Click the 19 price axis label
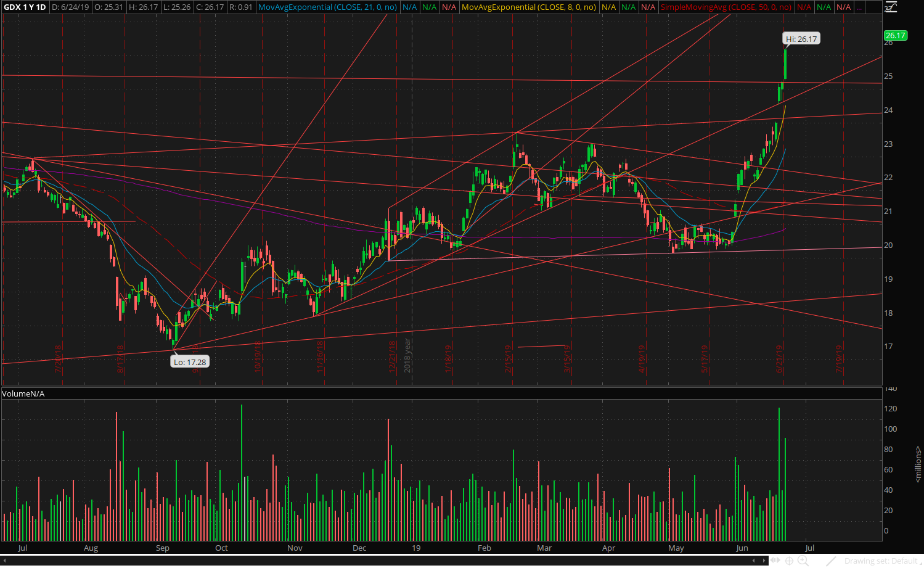 pos(888,279)
